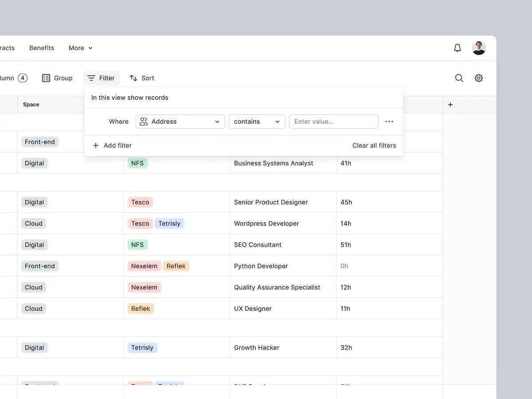Screen dimensions: 532x399
Task: Click the Group toolbar button
Action: click(x=57, y=78)
